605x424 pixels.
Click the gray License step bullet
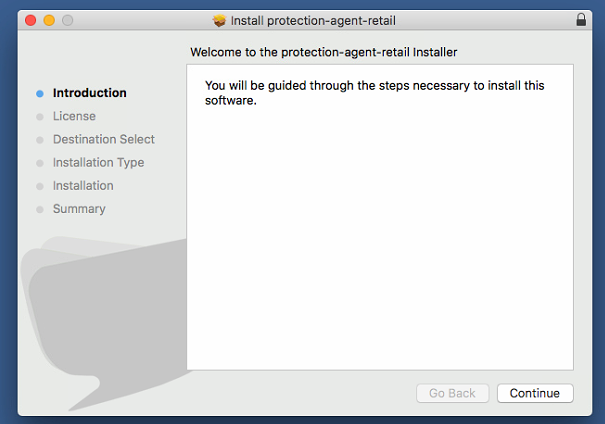point(40,117)
